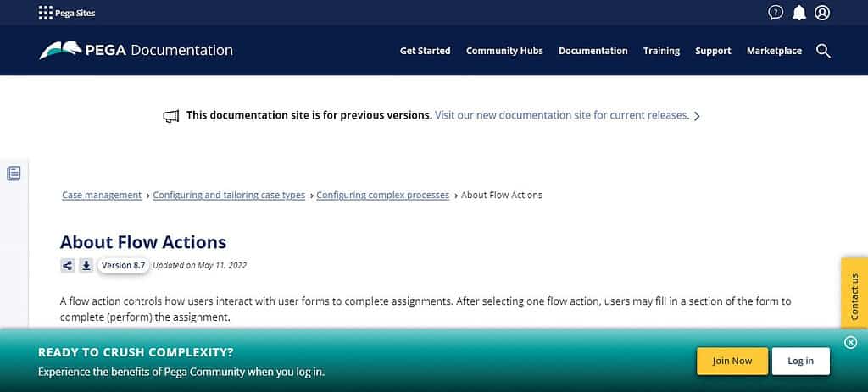Click the share icon under the title
The height and width of the screenshot is (392, 868).
(68, 265)
